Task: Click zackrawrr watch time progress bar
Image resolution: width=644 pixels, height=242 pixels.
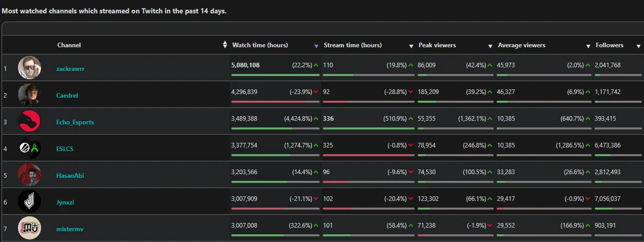Action: [276, 75]
